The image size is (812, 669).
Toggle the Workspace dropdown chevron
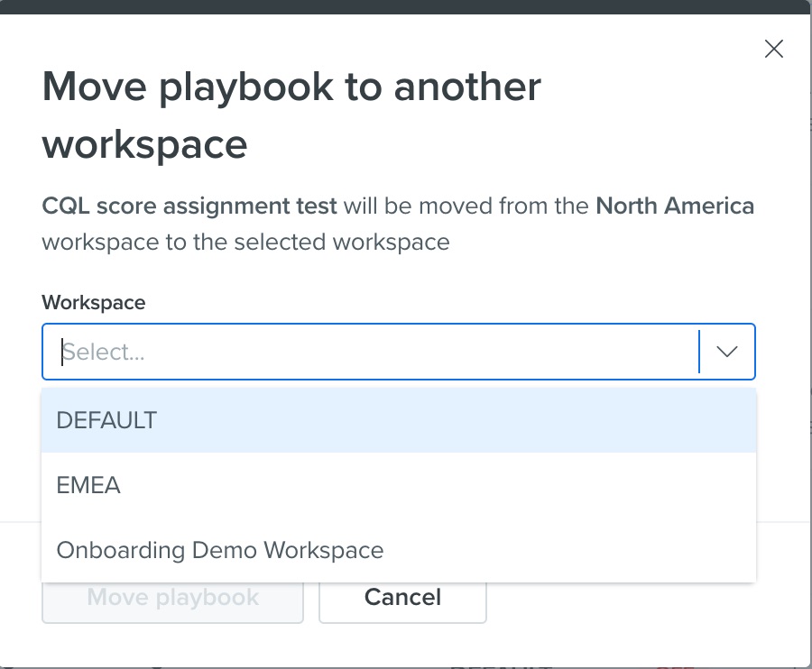(727, 352)
